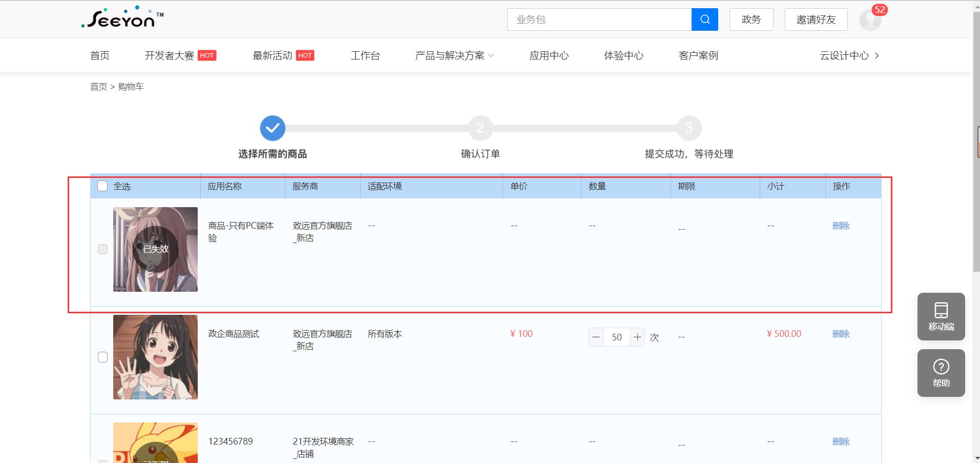Image resolution: width=980 pixels, height=463 pixels.
Task: Click the 邀请好友 button
Action: click(816, 19)
